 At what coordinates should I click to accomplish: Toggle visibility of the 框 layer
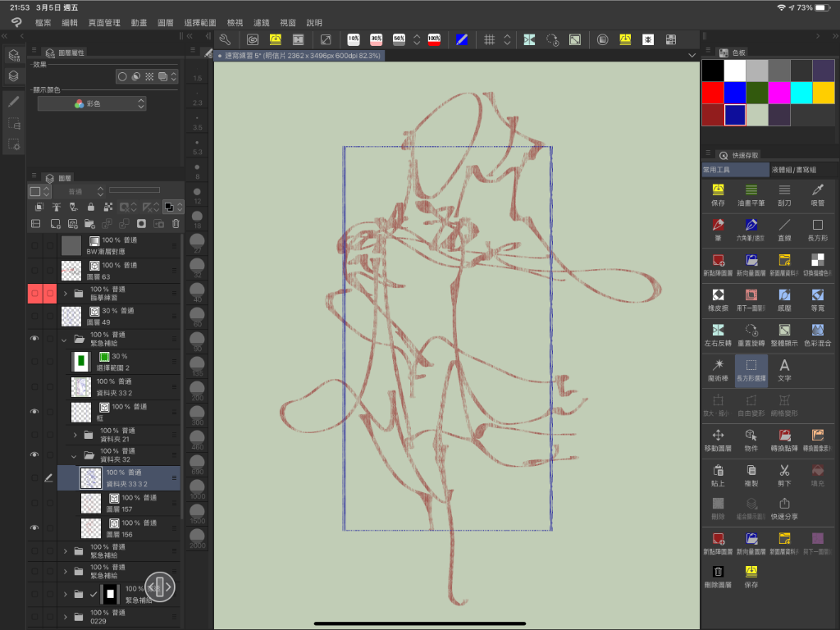coord(34,412)
